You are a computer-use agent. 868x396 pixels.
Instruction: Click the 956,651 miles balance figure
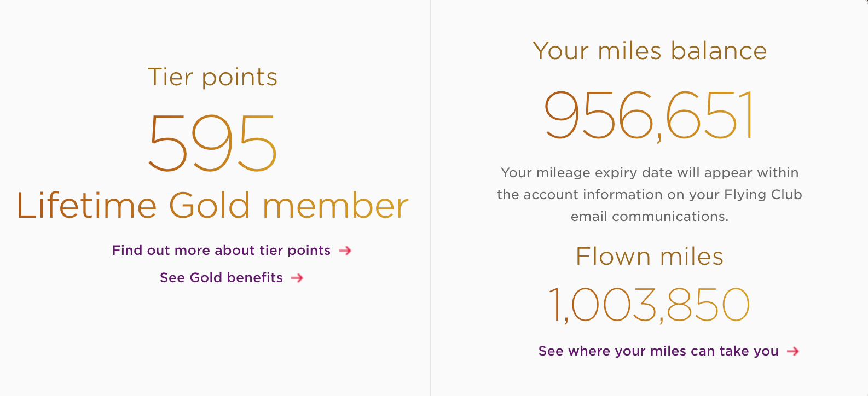(x=650, y=115)
